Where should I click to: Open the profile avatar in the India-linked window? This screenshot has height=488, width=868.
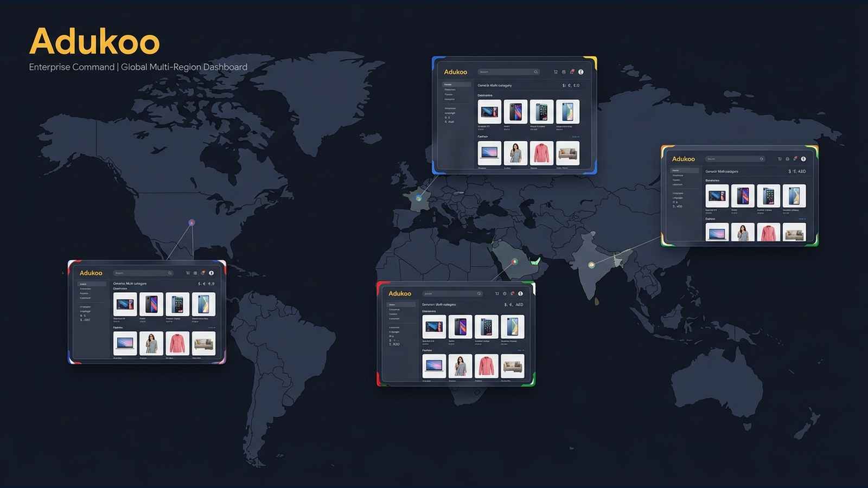[803, 159]
